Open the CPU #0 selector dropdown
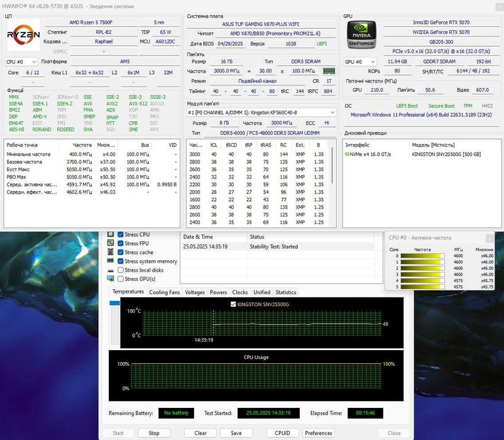 click(21, 62)
